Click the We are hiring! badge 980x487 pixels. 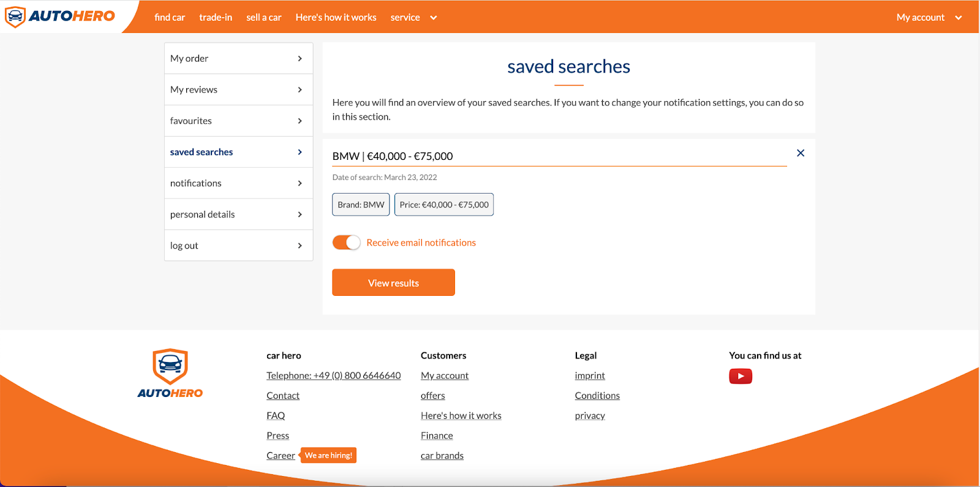pos(328,455)
